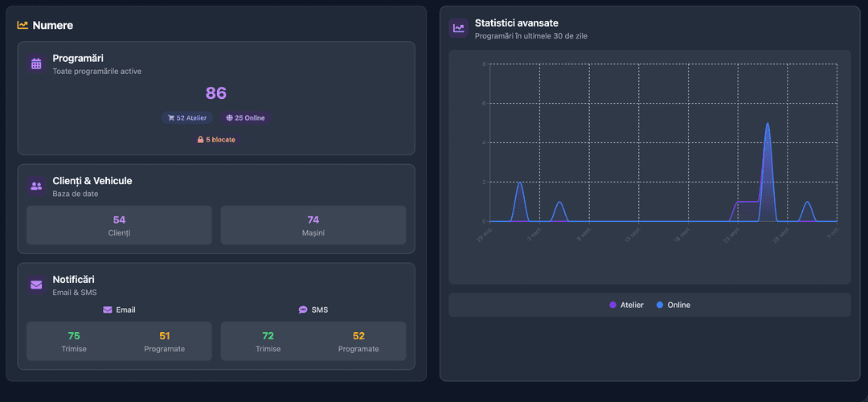
Task: Toggle Online series in chart legend
Action: click(x=674, y=305)
